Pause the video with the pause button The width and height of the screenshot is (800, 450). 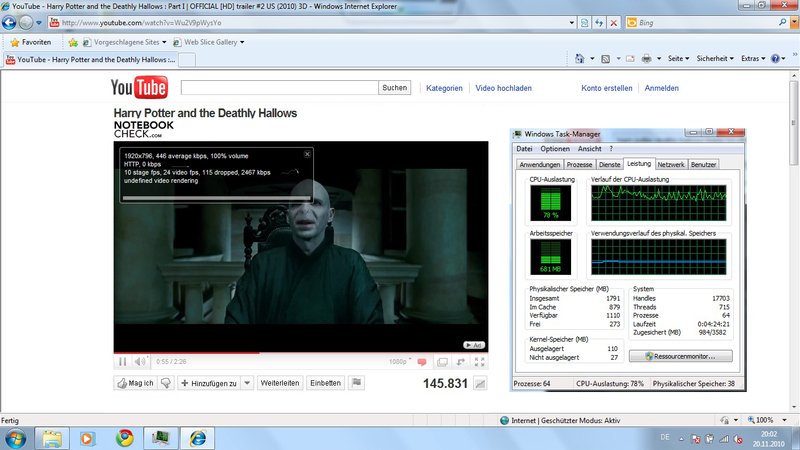tap(122, 362)
